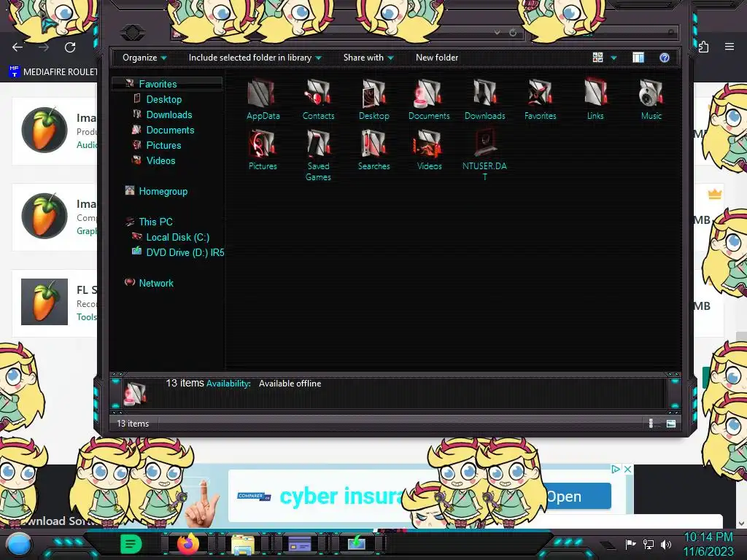Open the Share with menu
The height and width of the screenshot is (560, 747).
(x=368, y=58)
